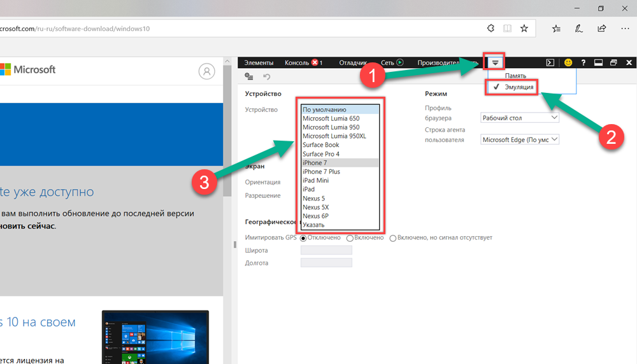637x364 pixels.
Task: Click the Windows 10 laptop thumbnail image
Action: tap(155, 337)
